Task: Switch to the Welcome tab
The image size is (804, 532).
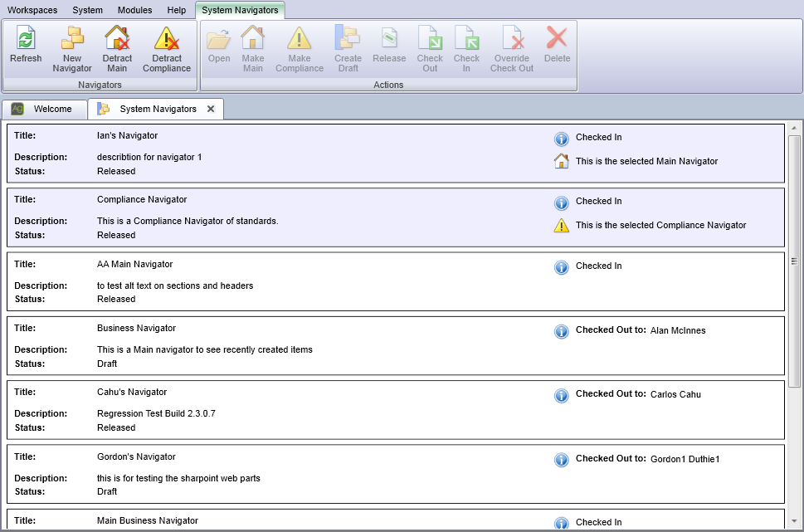Action: point(51,109)
